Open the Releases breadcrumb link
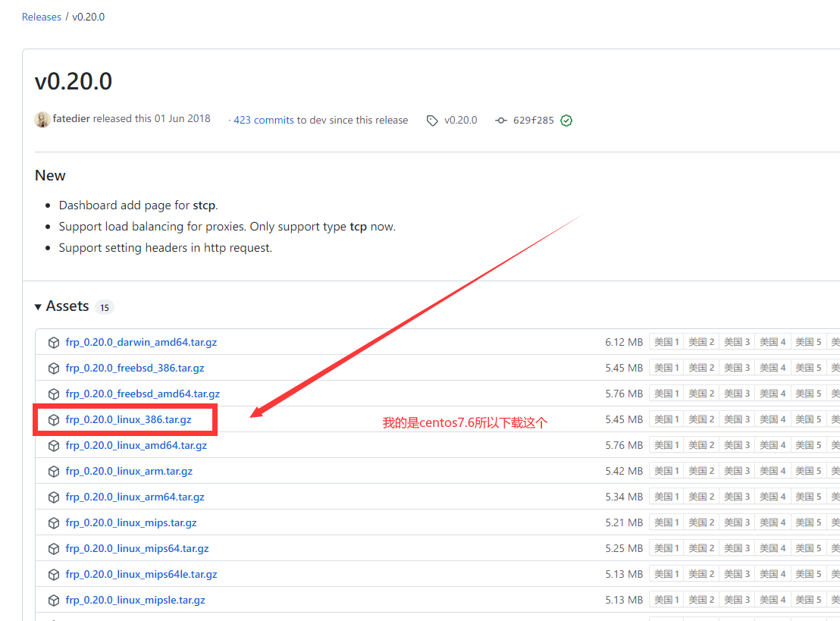840x621 pixels. pyautogui.click(x=42, y=17)
